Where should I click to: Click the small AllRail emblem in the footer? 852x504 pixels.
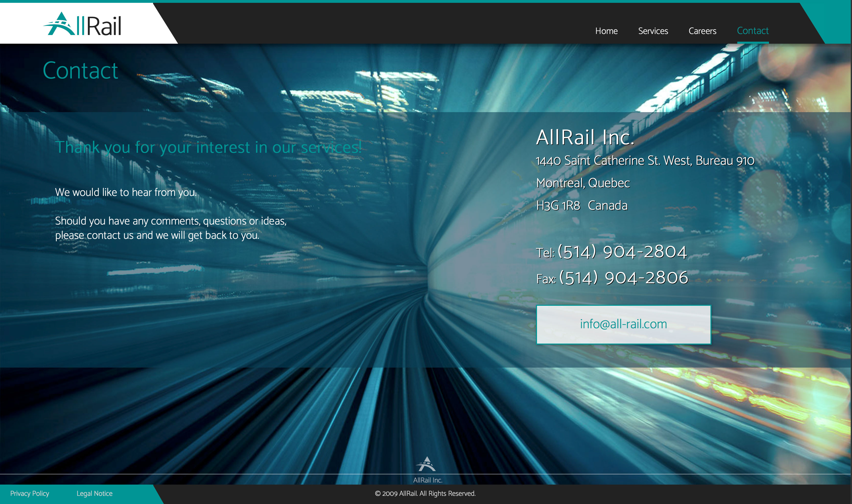coord(426,464)
